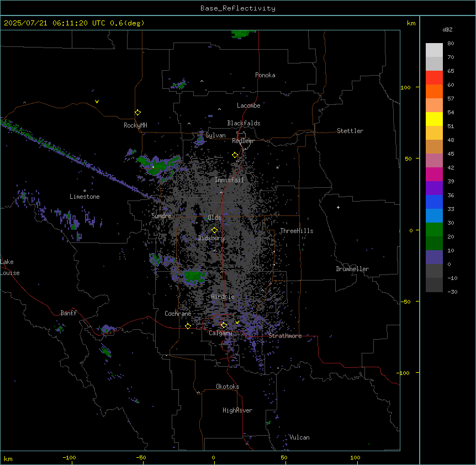Click the yellow V marker east of Calgary
This screenshot has height=465, width=476.
coord(237,323)
